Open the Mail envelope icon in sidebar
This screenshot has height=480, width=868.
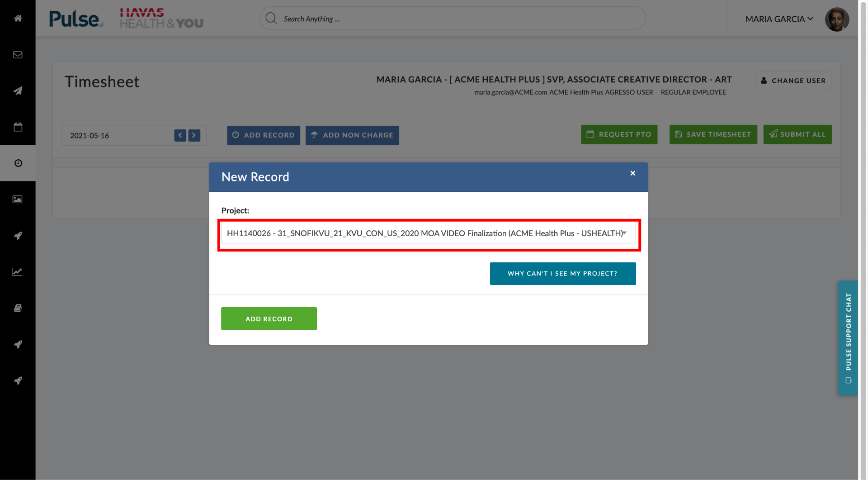tap(18, 55)
